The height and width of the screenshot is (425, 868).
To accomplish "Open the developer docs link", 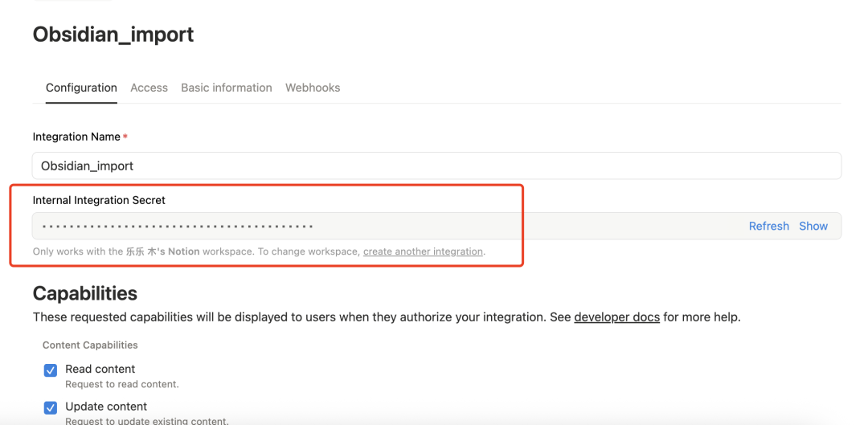I will pyautogui.click(x=616, y=317).
